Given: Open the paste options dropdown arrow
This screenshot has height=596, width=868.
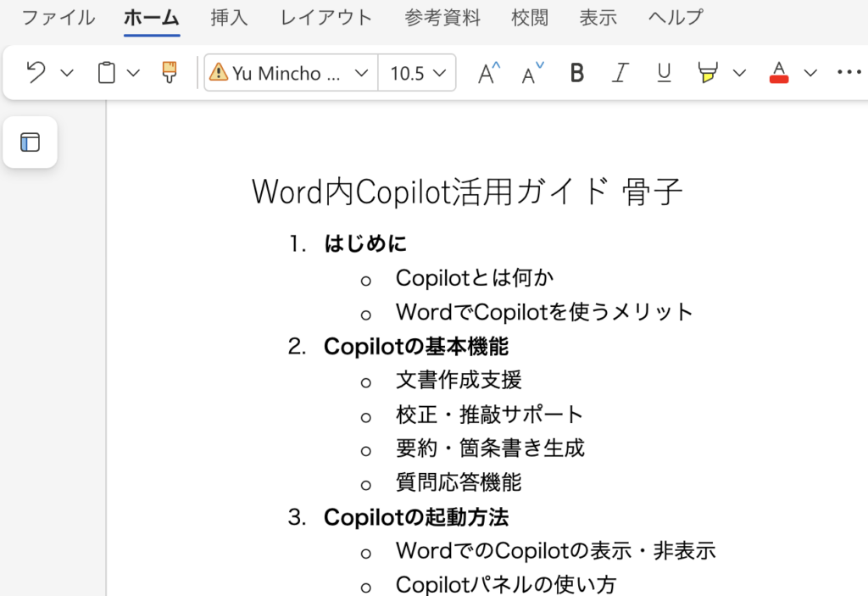Looking at the screenshot, I should [133, 73].
